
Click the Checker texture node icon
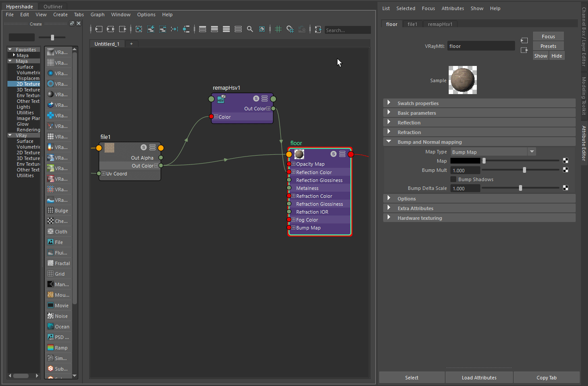51,221
